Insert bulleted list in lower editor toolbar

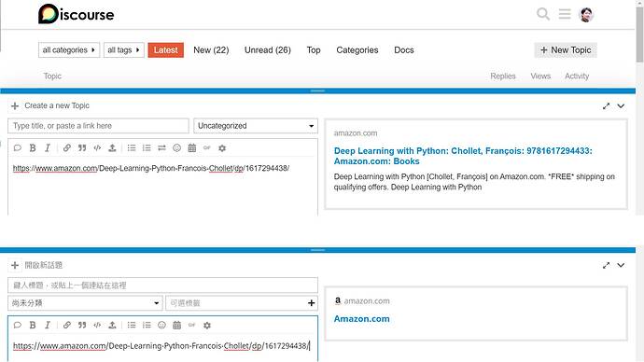[x=132, y=325]
